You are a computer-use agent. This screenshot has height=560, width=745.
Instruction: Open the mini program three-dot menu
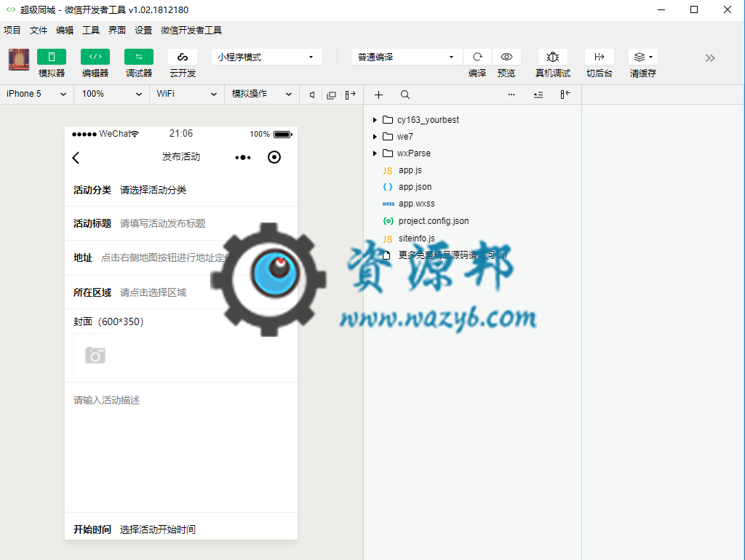(243, 157)
